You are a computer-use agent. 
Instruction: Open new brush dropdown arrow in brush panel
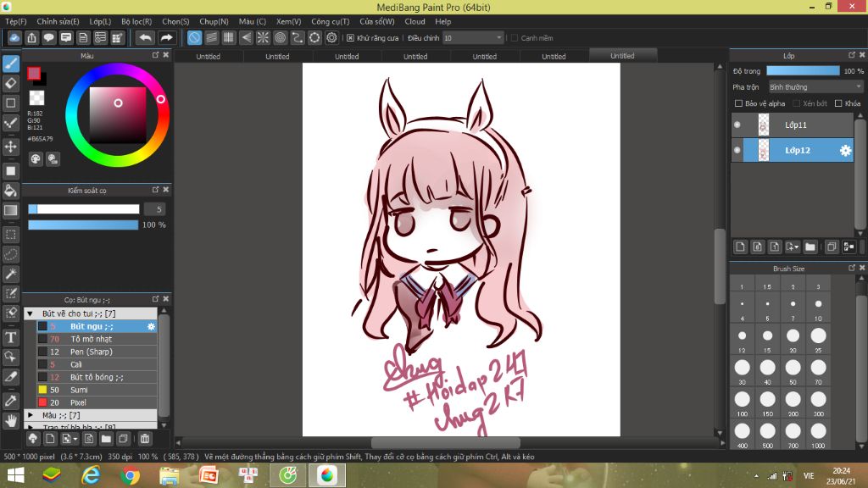click(x=75, y=440)
